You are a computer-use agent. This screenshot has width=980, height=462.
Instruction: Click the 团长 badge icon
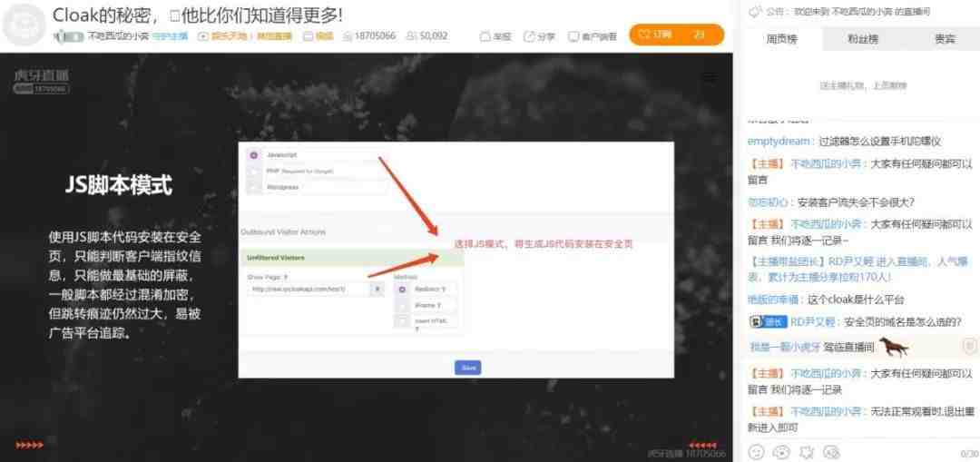(769, 322)
